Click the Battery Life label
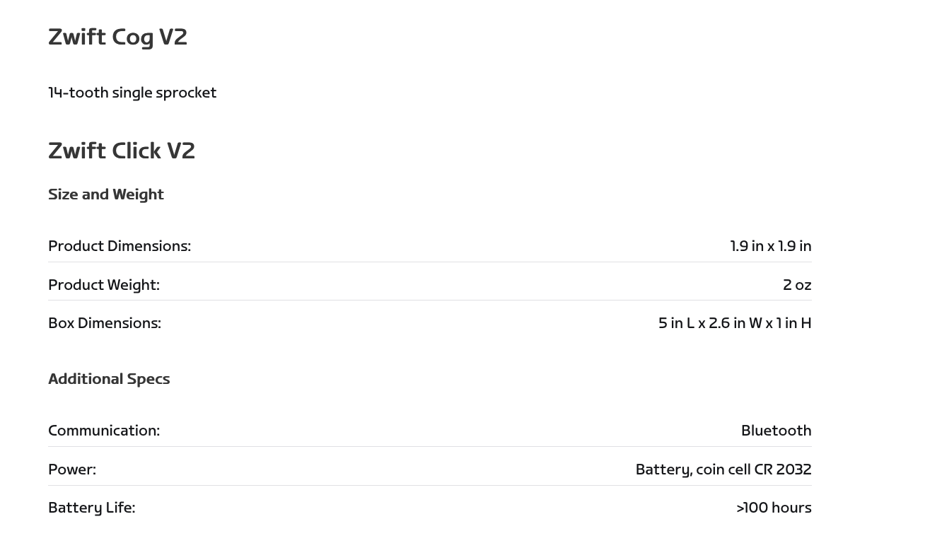Viewport: 925px width, 560px height. pos(92,508)
